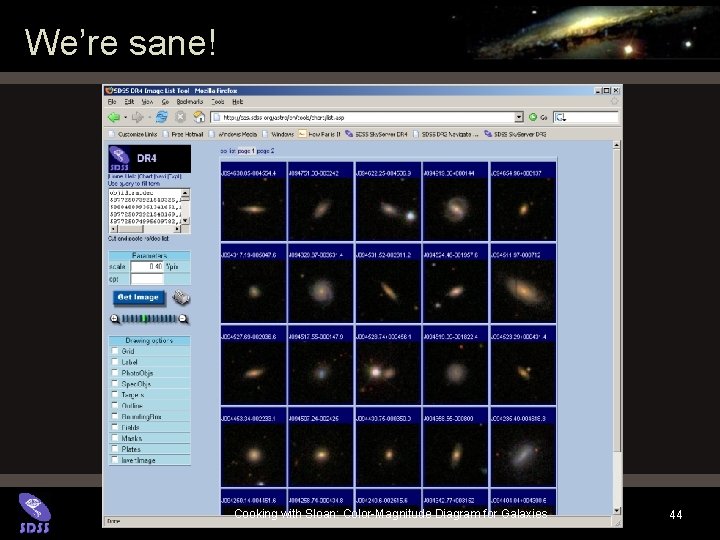
Task: Enable the Label drawing option
Action: 115,362
